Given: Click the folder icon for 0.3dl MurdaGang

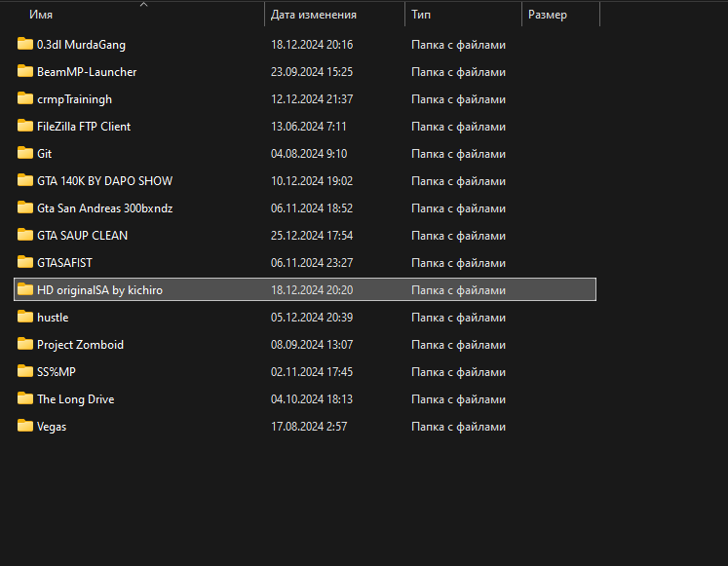Looking at the screenshot, I should pos(25,44).
